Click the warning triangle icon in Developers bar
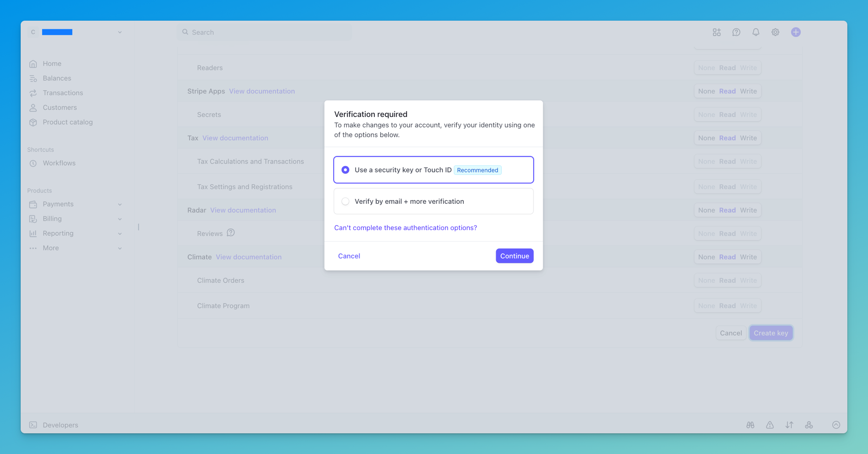 pyautogui.click(x=770, y=425)
